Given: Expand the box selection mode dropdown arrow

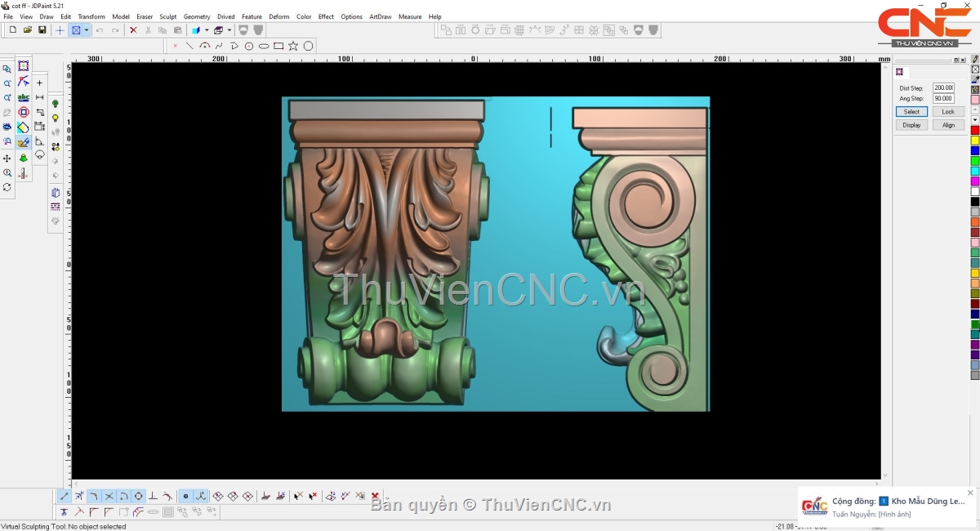Looking at the screenshot, I should [87, 30].
